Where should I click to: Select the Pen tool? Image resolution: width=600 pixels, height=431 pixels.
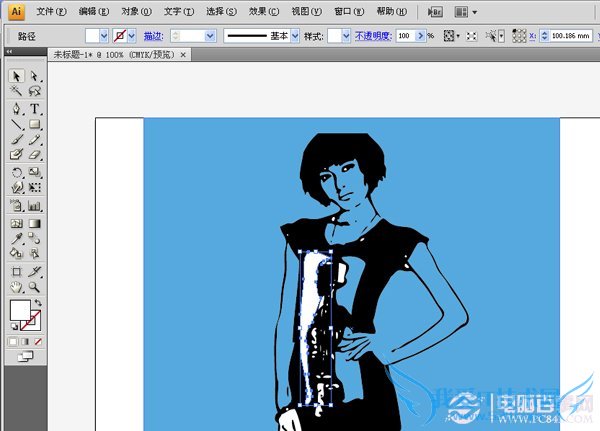pyautogui.click(x=16, y=109)
